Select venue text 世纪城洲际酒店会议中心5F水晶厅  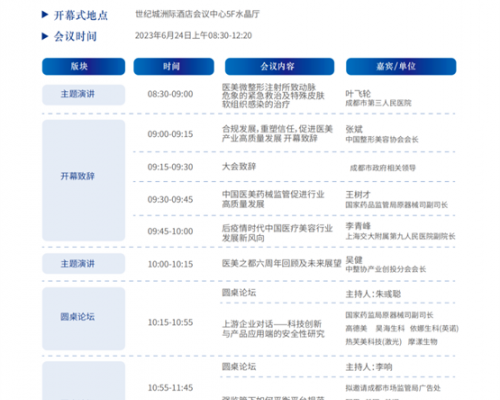click(197, 14)
